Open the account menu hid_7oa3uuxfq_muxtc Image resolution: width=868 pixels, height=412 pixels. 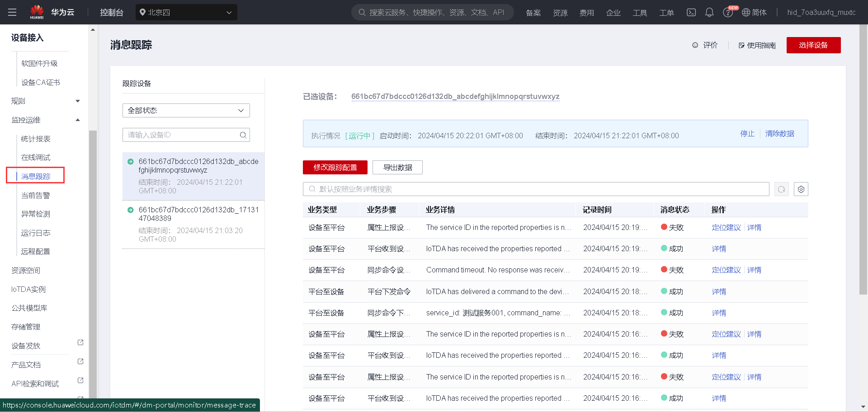[821, 12]
